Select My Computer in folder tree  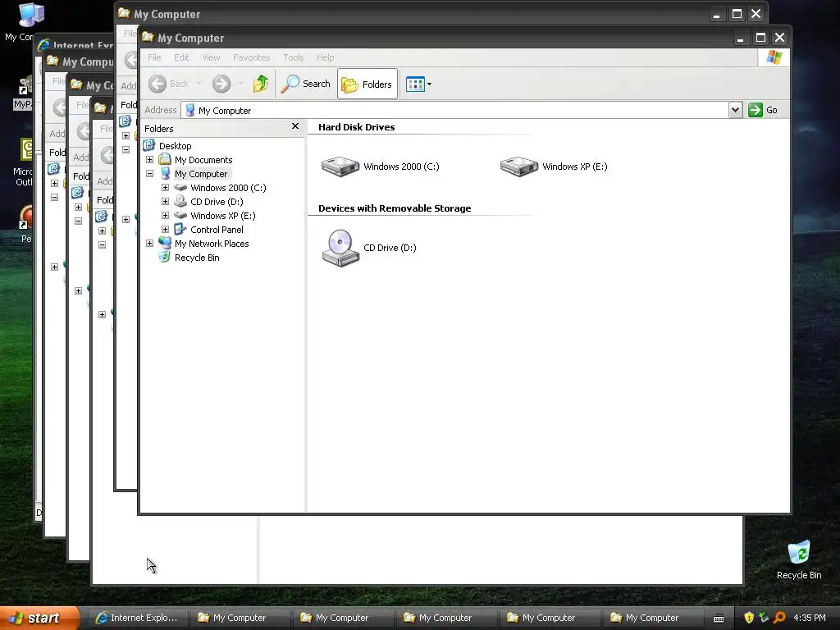pyautogui.click(x=201, y=174)
